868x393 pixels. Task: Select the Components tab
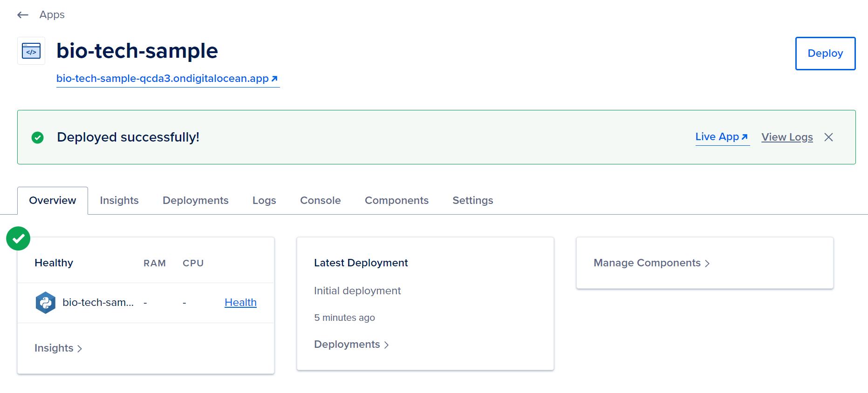click(x=396, y=200)
